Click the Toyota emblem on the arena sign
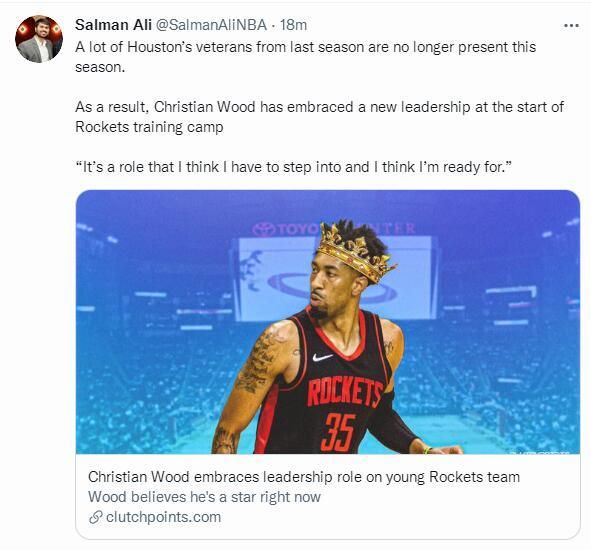This screenshot has width=591, height=550. [264, 229]
